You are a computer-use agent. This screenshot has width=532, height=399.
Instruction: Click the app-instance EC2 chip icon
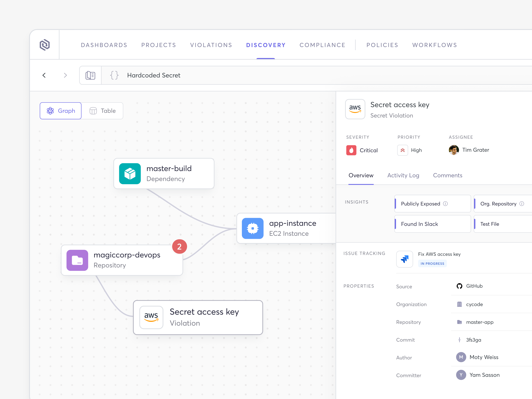pos(253,228)
